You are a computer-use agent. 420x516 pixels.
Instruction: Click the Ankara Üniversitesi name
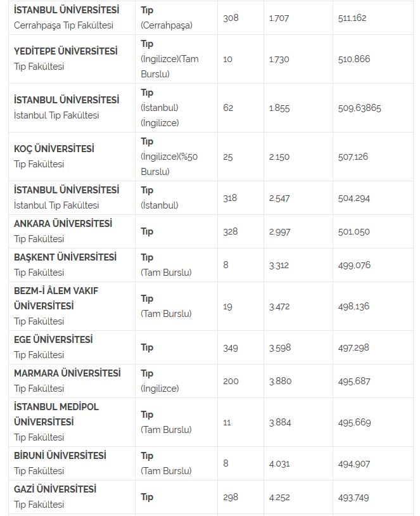(63, 224)
